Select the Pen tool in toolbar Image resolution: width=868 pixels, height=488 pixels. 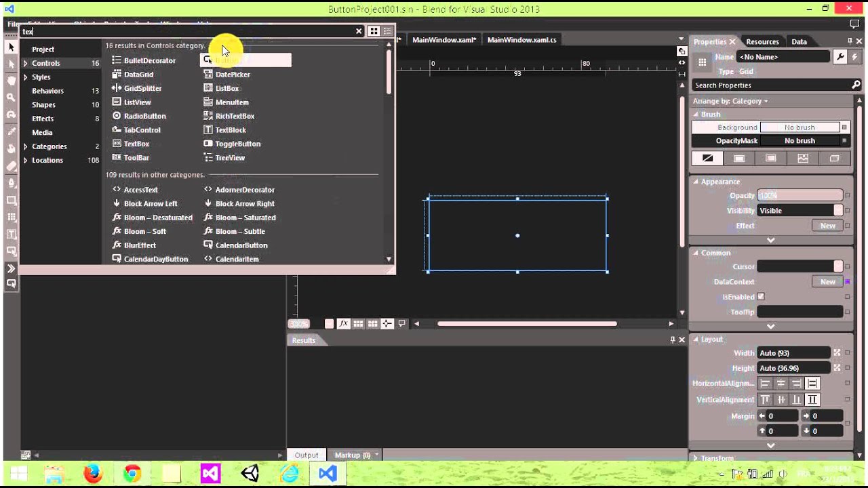(12, 183)
